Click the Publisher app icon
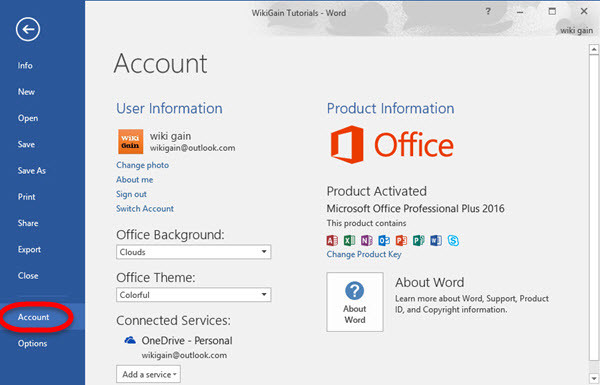Image resolution: width=600 pixels, height=385 pixels. (419, 240)
